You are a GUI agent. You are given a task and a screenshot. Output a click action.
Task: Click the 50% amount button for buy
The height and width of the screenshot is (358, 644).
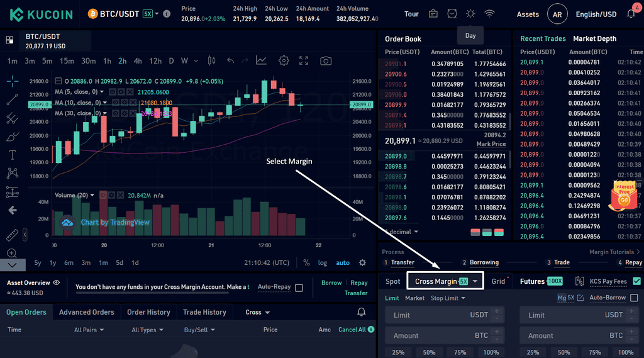pyautogui.click(x=429, y=353)
